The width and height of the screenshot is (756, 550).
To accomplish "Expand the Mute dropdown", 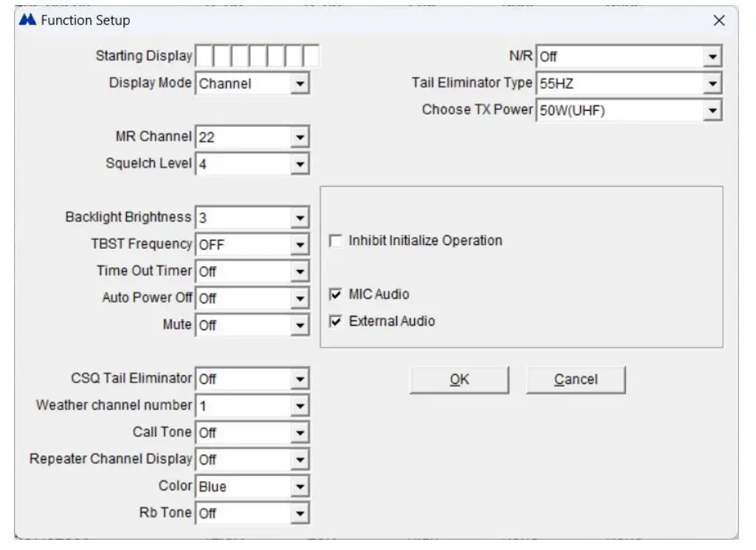I will [x=300, y=325].
